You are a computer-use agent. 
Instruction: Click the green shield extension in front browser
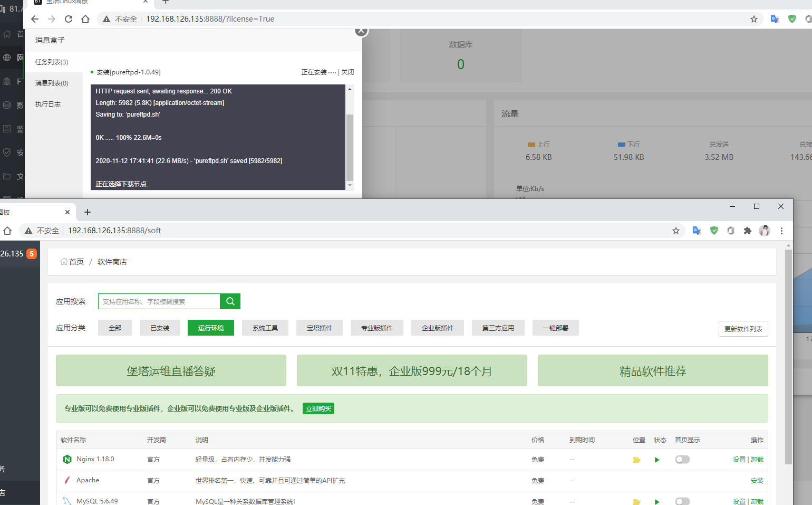coord(714,231)
